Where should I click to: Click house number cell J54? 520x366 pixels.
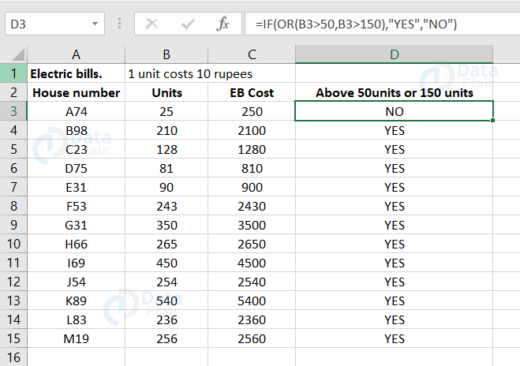click(76, 282)
